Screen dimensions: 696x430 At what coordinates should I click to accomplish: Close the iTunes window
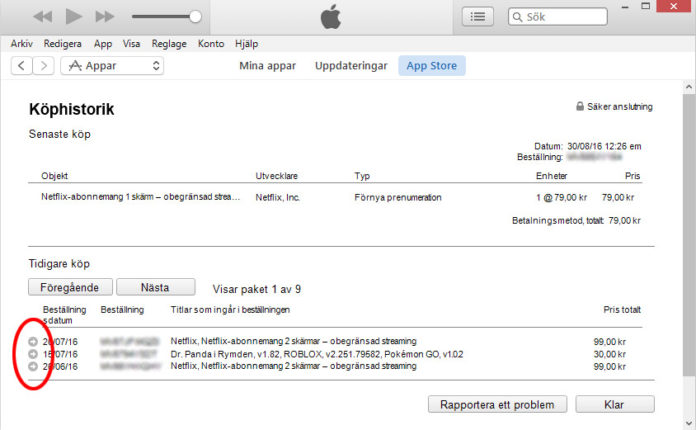click(674, 6)
